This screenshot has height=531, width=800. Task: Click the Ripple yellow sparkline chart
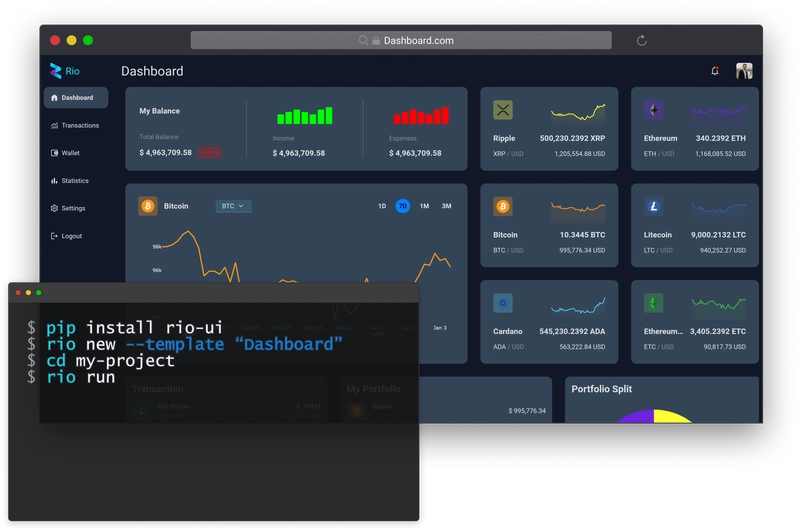[578, 113]
